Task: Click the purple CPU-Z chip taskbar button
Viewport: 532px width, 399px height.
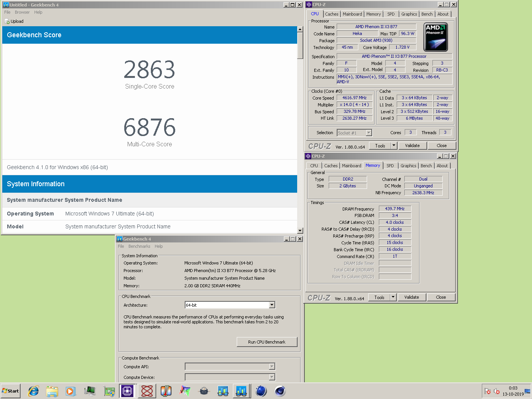Action: pyautogui.click(x=127, y=391)
